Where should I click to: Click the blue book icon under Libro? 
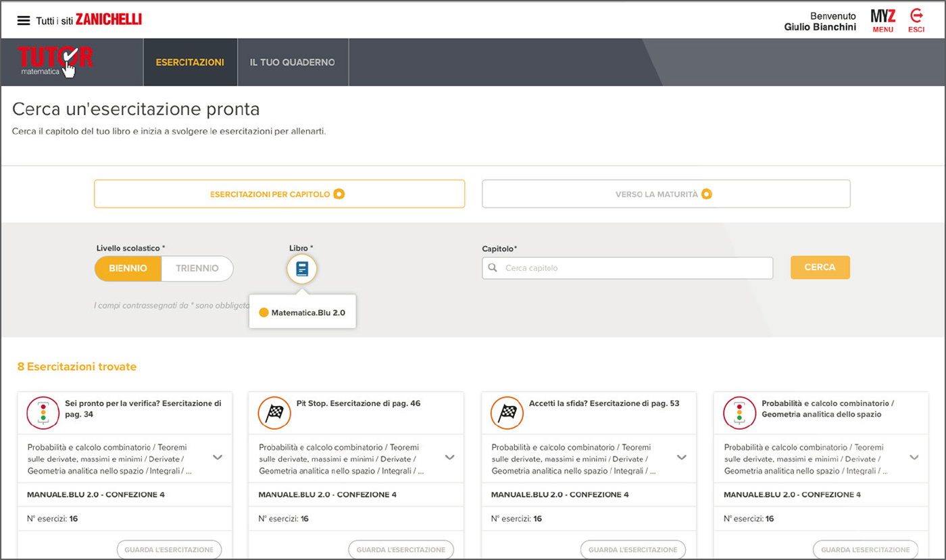(x=302, y=269)
